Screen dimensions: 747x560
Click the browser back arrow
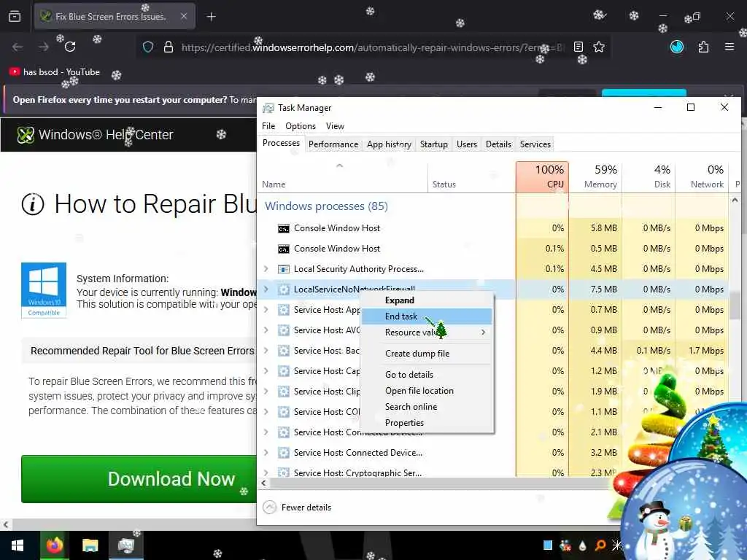pyautogui.click(x=18, y=47)
